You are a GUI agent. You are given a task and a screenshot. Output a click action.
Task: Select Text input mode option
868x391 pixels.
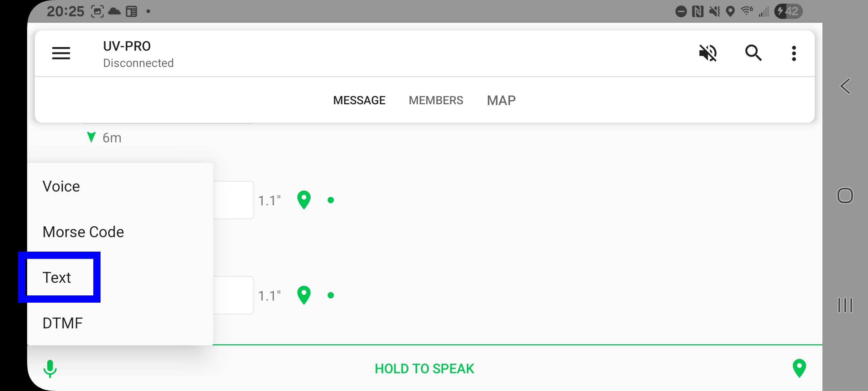(120, 278)
